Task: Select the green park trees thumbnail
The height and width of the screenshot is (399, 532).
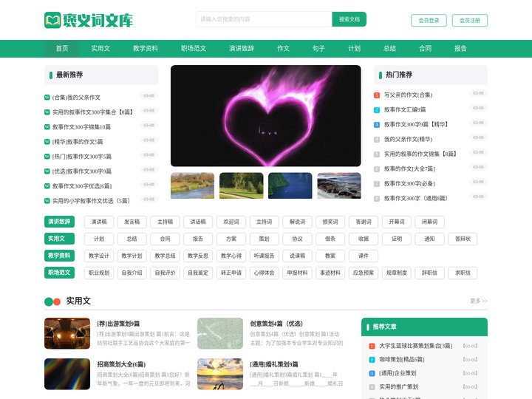Action: tap(241, 185)
